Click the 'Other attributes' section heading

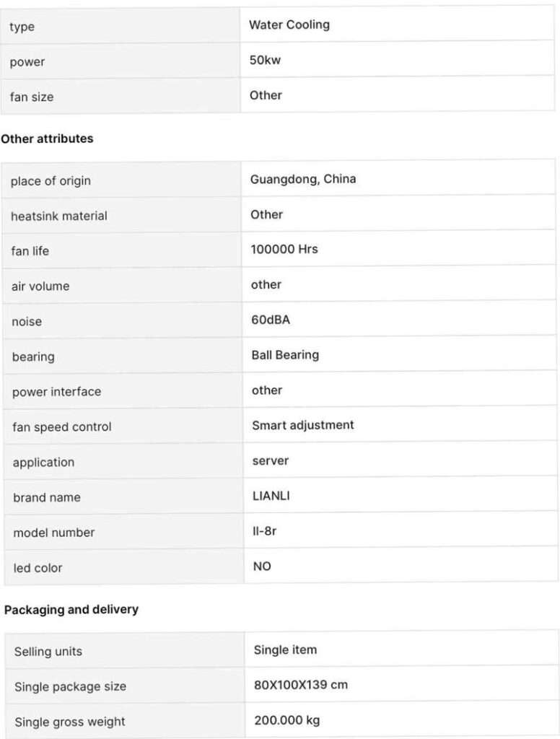coord(47,139)
